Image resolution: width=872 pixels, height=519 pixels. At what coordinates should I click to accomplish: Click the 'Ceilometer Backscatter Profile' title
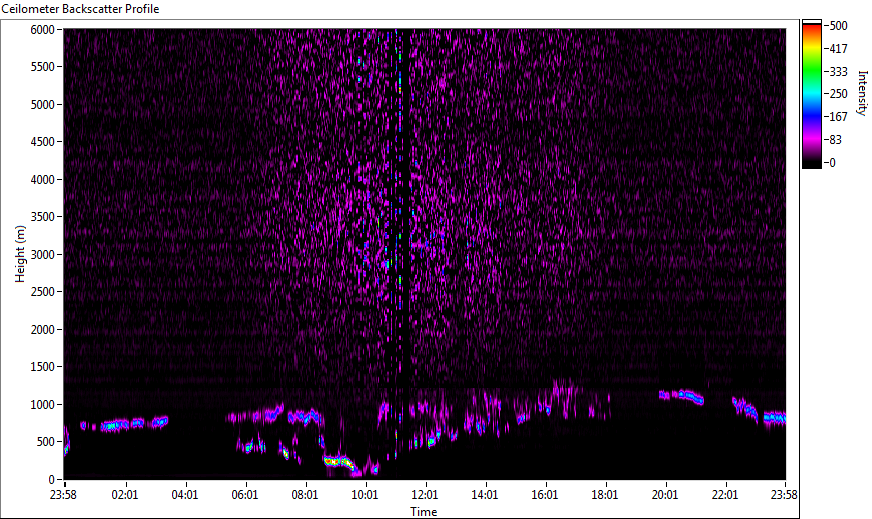[81, 9]
